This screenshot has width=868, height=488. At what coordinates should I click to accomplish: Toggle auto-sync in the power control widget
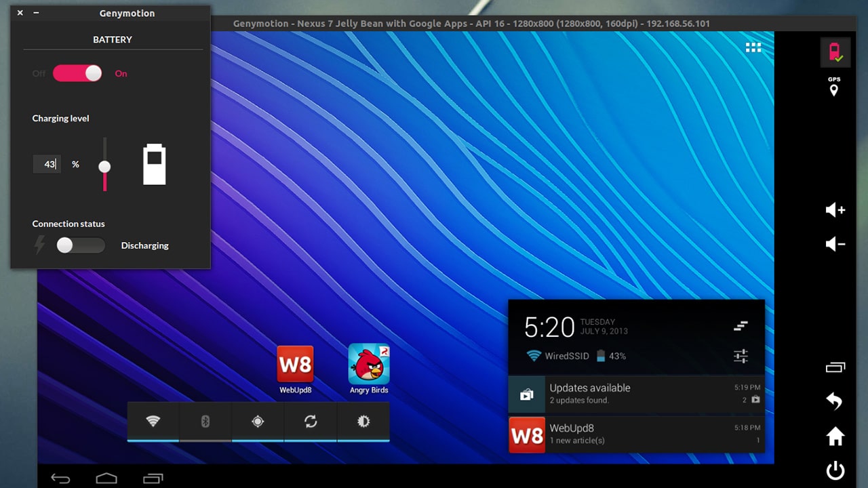(x=311, y=422)
